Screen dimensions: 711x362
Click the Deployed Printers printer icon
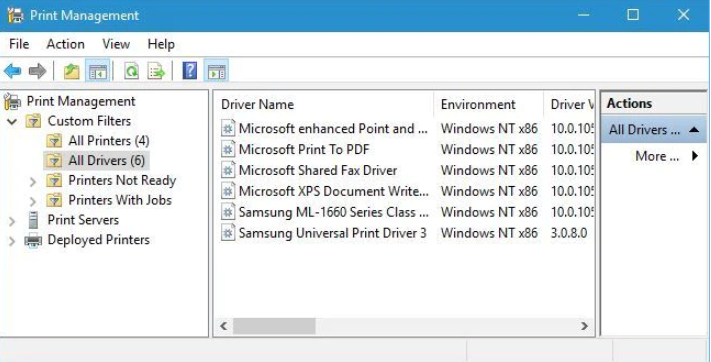pyautogui.click(x=33, y=240)
